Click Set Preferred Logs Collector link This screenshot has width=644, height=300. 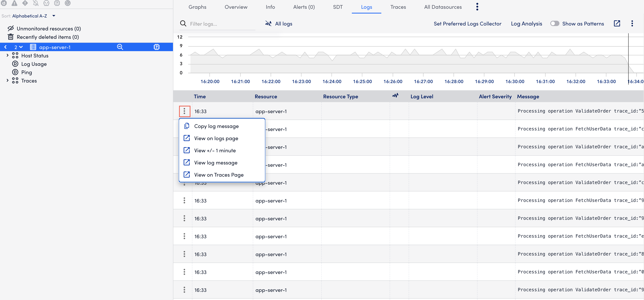467,24
